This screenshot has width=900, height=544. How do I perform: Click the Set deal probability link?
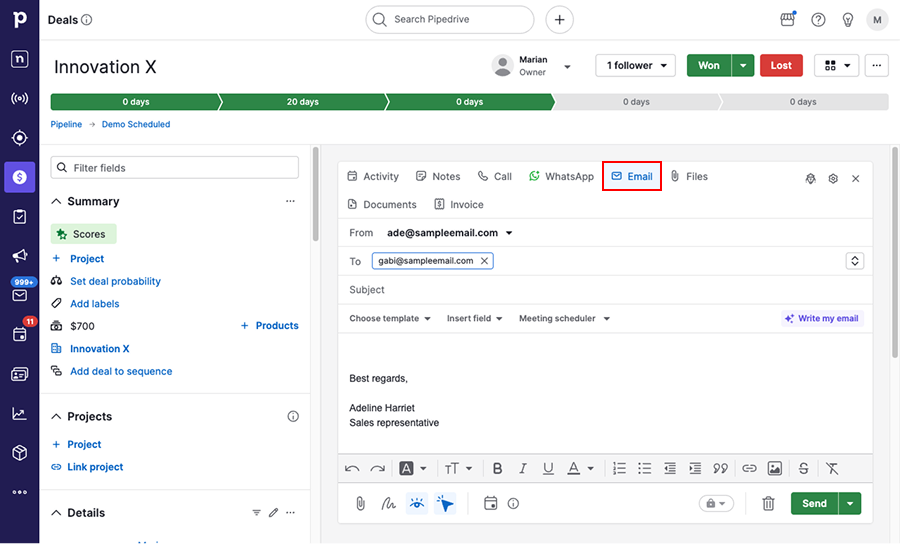(x=115, y=281)
